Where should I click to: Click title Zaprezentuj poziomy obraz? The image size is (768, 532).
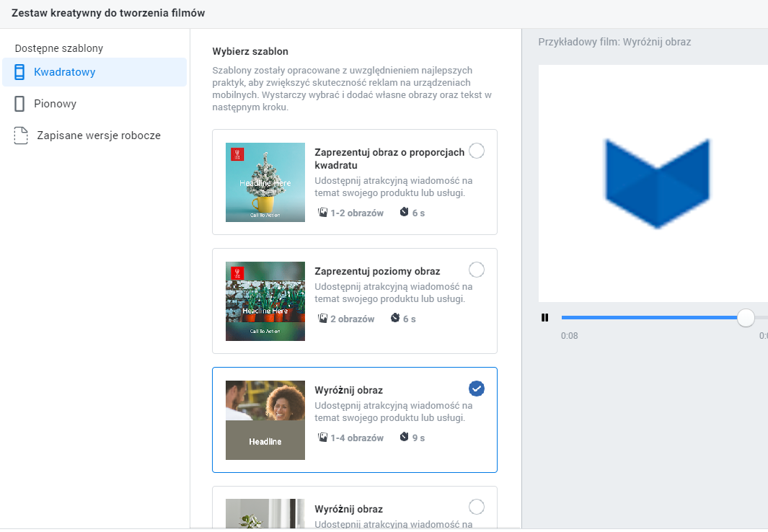point(377,271)
